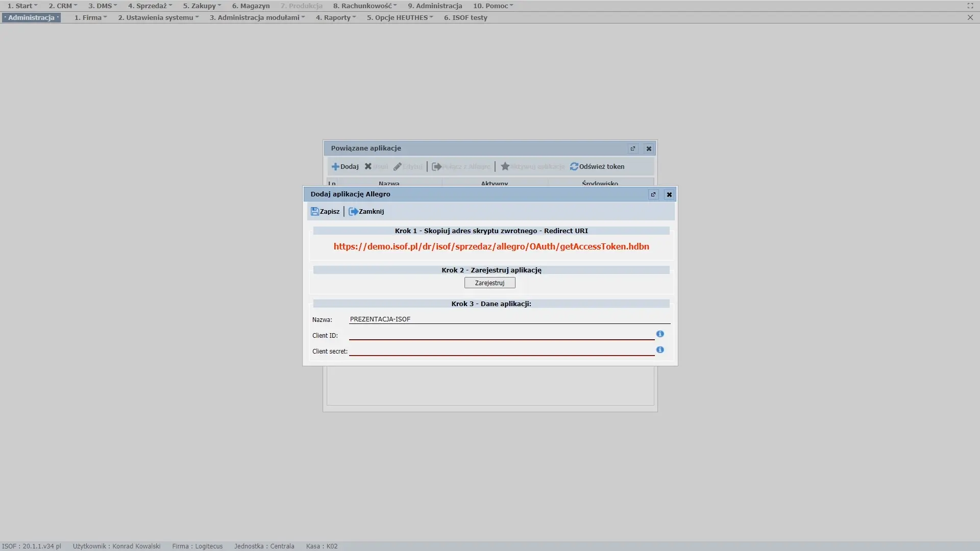980x551 pixels.
Task: Click the Client ID info icon
Action: point(660,334)
